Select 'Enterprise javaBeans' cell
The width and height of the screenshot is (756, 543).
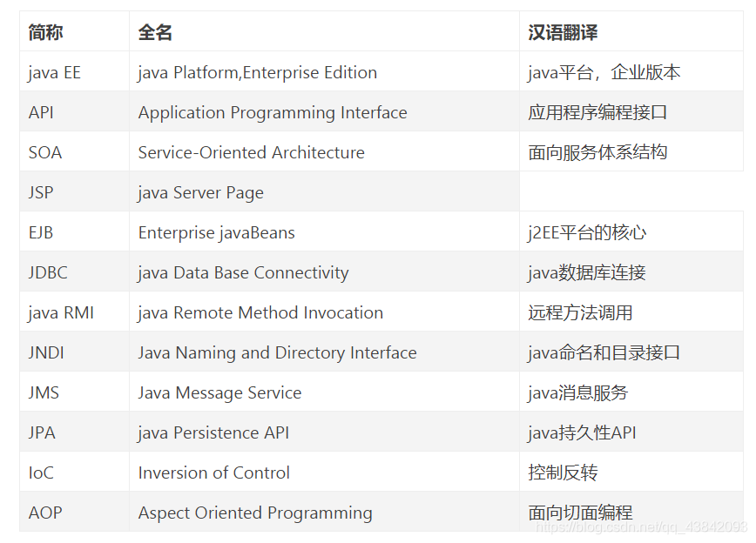324,231
